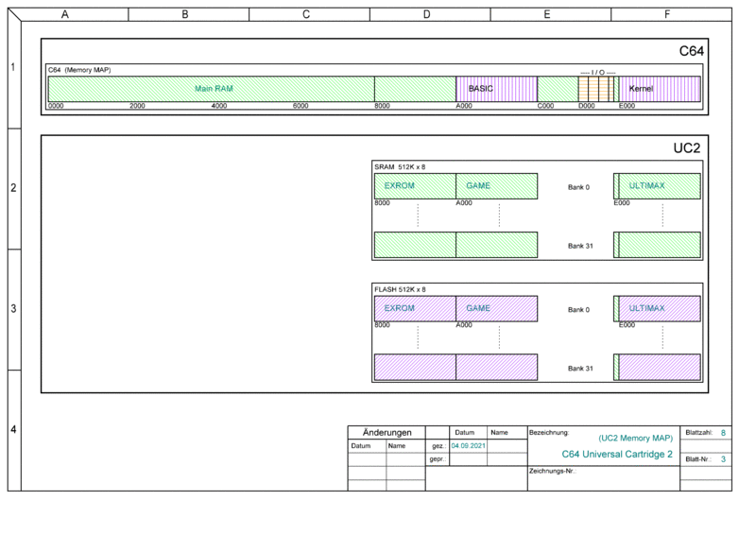The image size is (756, 535).
Task: Click the large "C64" section title
Action: pyautogui.click(x=692, y=51)
